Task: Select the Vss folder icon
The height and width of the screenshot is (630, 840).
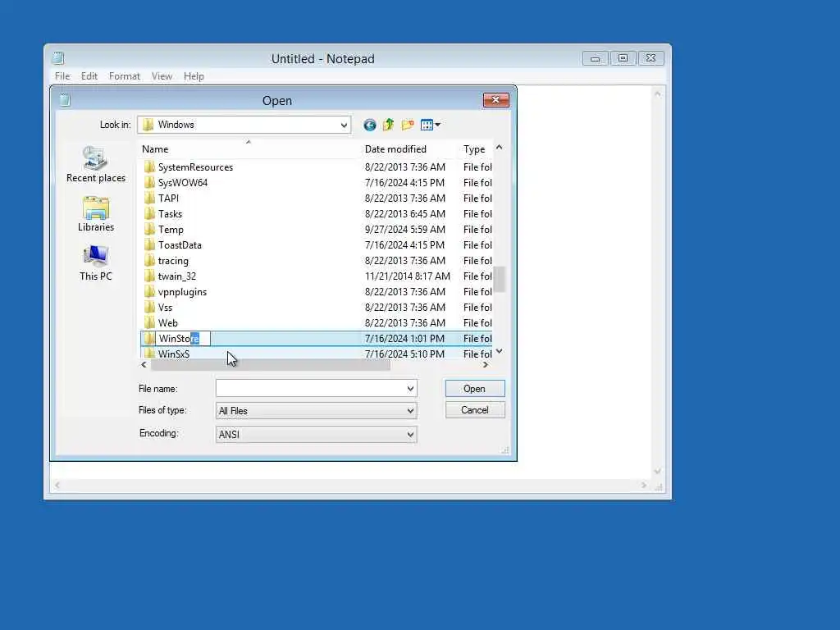Action: point(149,307)
